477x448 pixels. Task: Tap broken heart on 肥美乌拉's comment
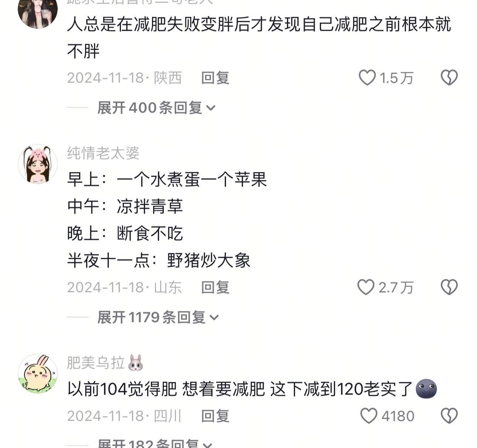coord(449,416)
